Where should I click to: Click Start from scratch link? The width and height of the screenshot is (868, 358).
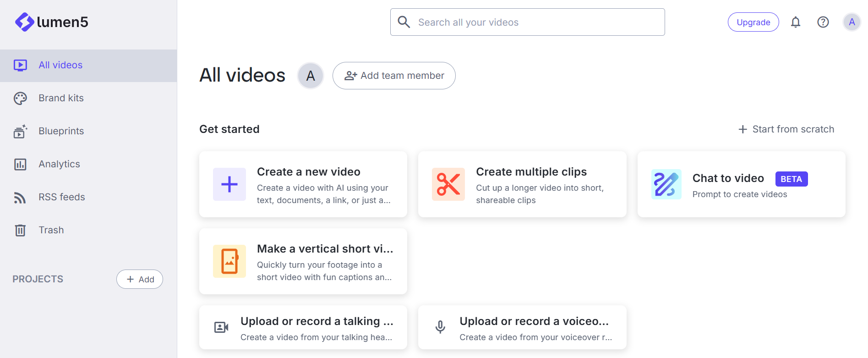[786, 129]
